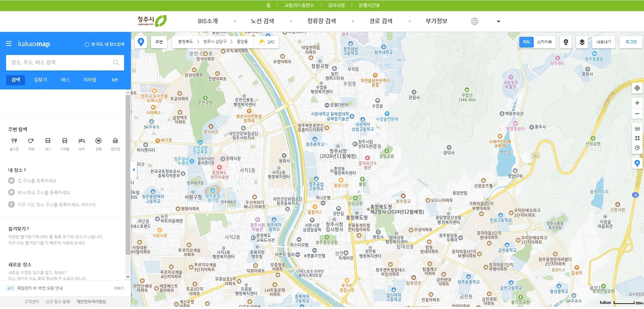Open 부가정보 menu
The width and height of the screenshot is (644, 309).
[436, 21]
